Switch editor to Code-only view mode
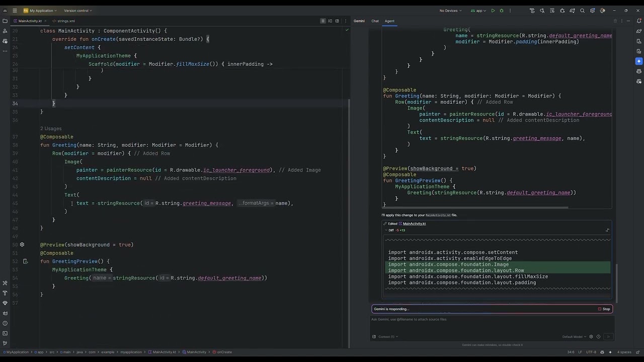This screenshot has height=362, width=644. (x=323, y=21)
